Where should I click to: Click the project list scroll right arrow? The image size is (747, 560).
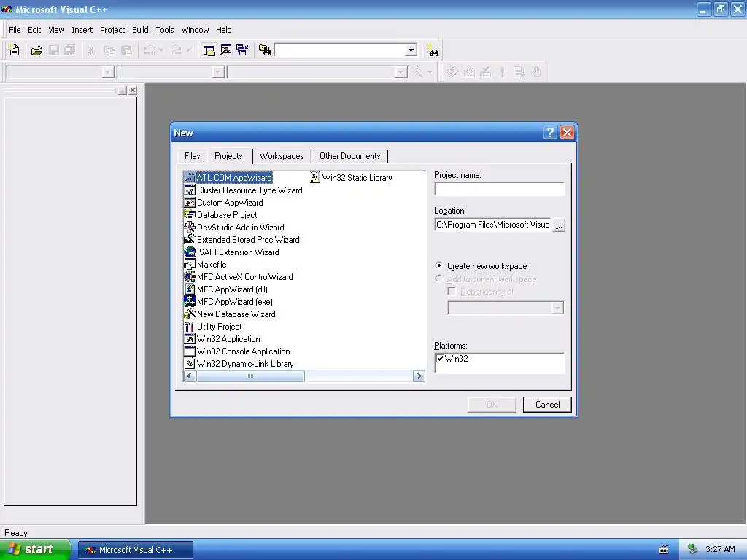coord(419,376)
